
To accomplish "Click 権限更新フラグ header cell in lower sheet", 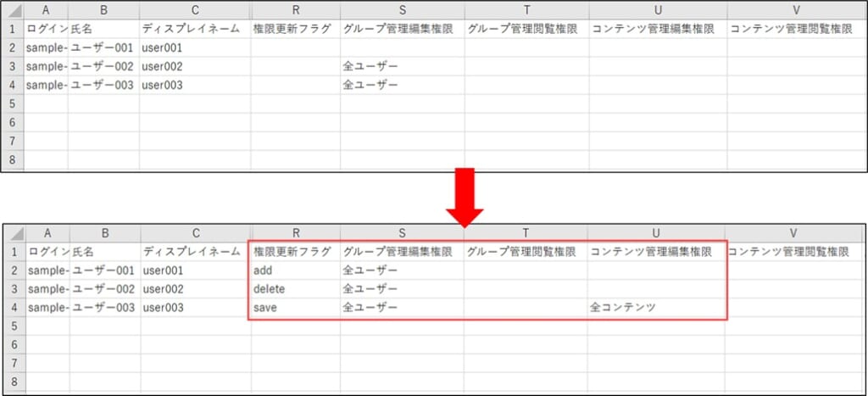I will [296, 252].
